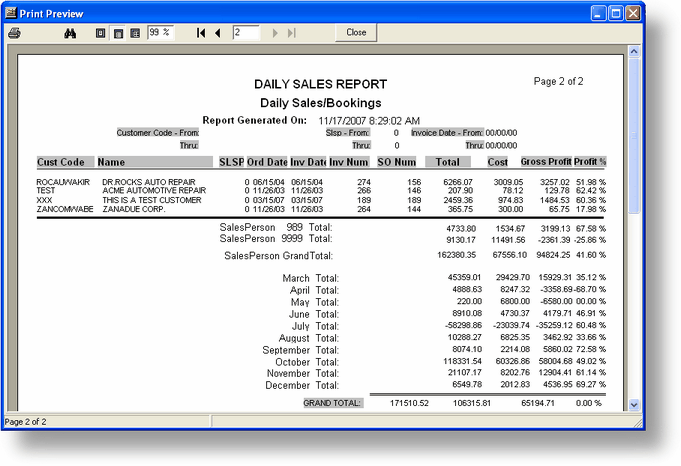Click the XXX customer code

point(44,200)
